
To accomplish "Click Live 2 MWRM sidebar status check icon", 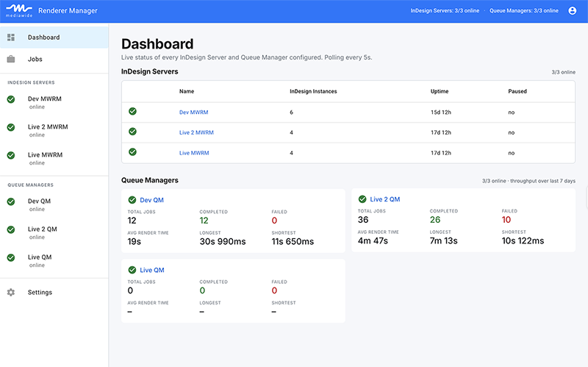I will pos(11,127).
